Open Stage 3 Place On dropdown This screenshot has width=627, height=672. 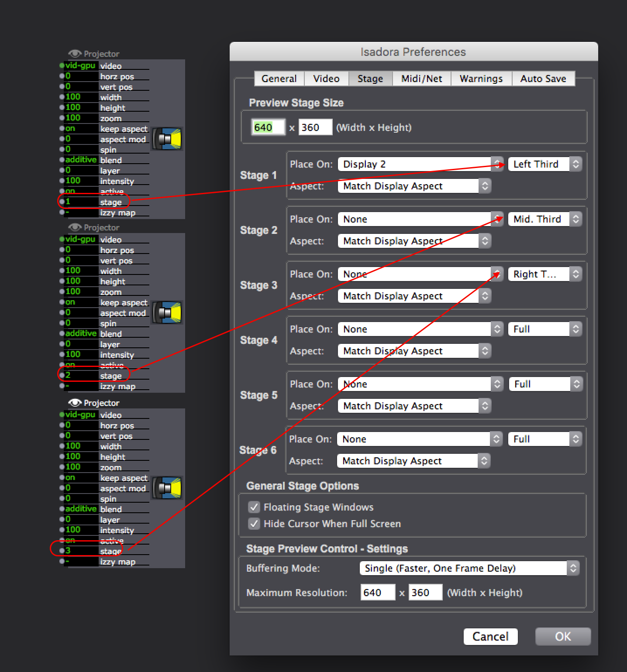[421, 274]
